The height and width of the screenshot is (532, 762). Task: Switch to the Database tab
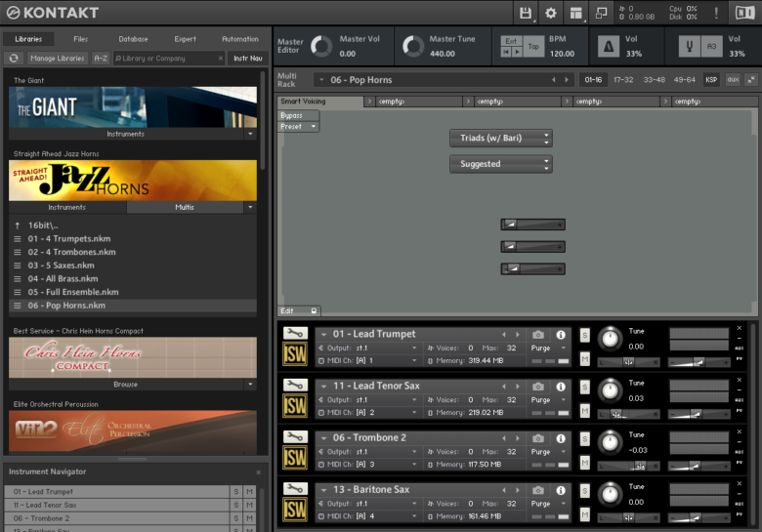133,39
